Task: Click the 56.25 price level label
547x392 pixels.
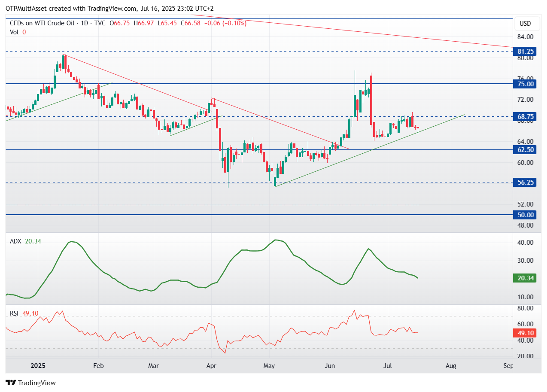Action: click(x=525, y=182)
